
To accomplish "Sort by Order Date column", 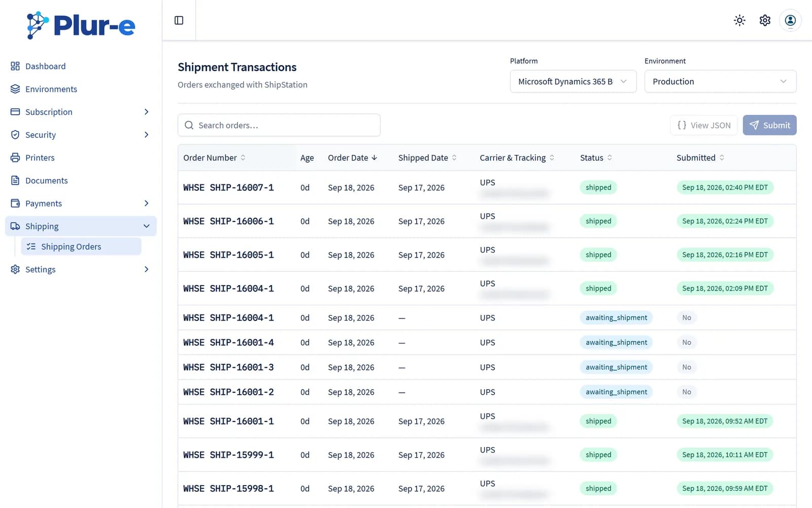I will point(353,157).
